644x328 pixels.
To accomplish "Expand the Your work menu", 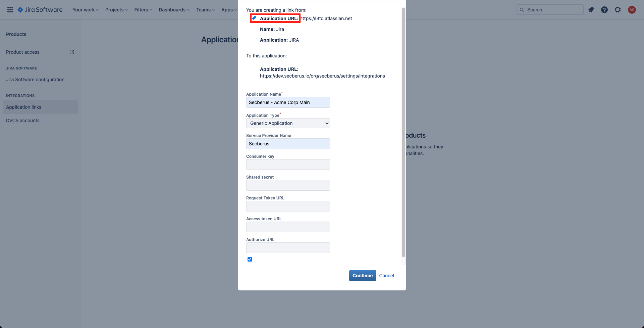I will [x=86, y=10].
